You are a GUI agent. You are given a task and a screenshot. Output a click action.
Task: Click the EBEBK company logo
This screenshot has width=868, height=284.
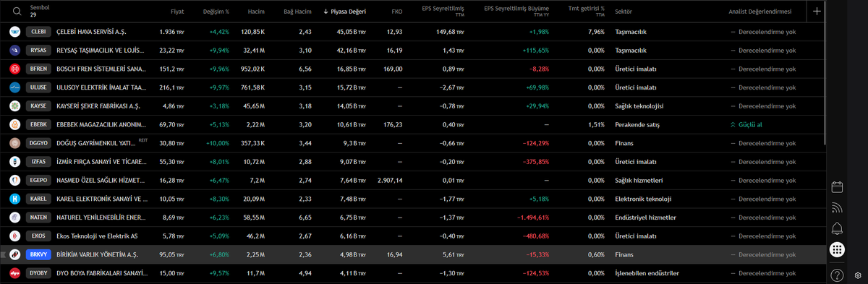tap(15, 124)
